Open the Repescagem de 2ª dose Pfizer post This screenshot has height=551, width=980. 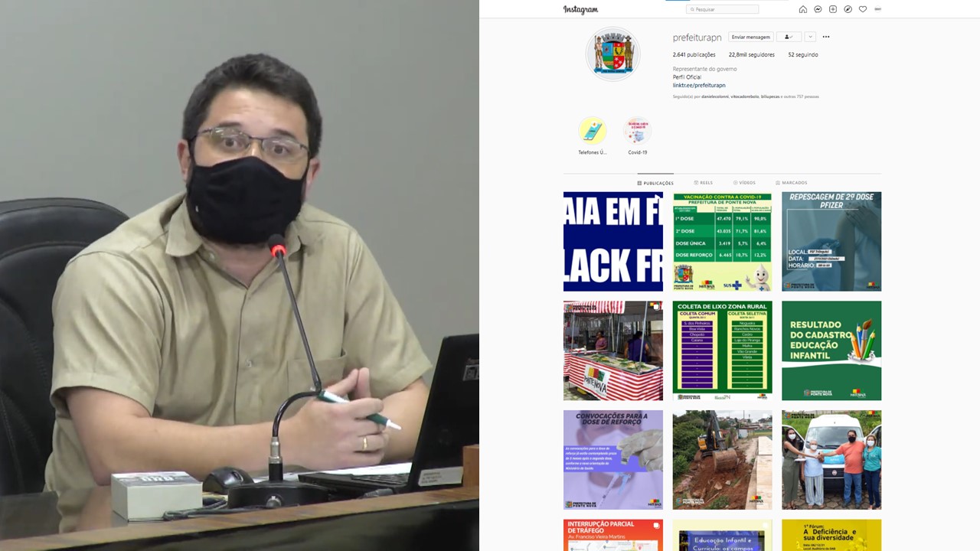coord(831,241)
